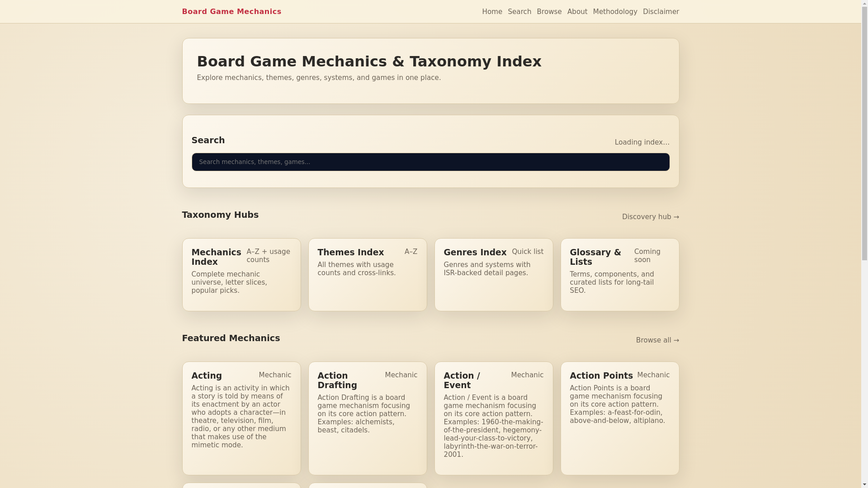
Task: Click the 'Quick list' label on Genres card
Action: (528, 252)
